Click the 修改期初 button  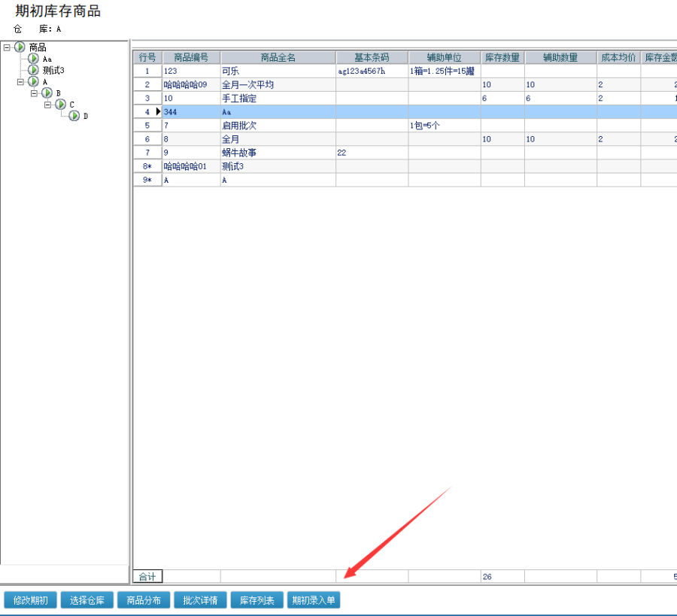click(x=30, y=600)
